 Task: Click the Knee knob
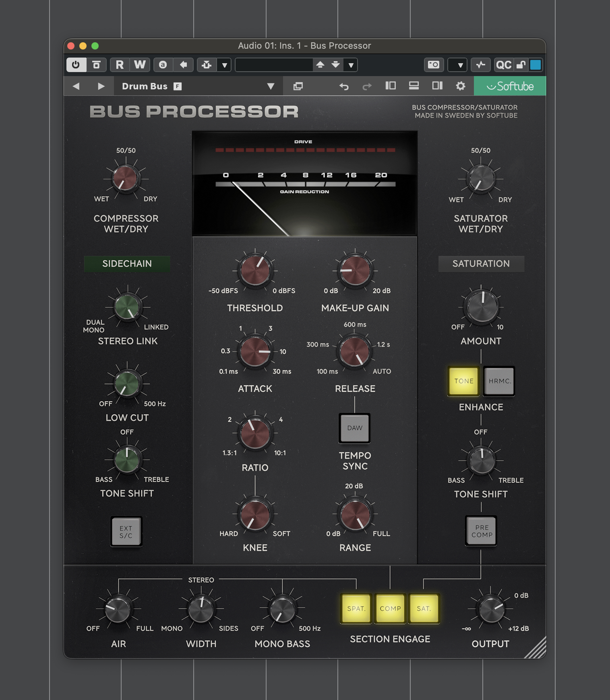pos(255,515)
